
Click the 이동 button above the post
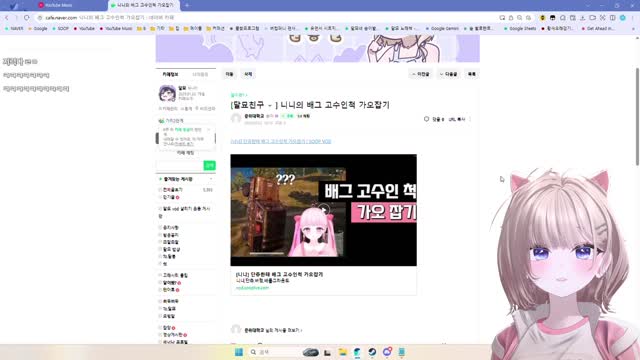(229, 74)
